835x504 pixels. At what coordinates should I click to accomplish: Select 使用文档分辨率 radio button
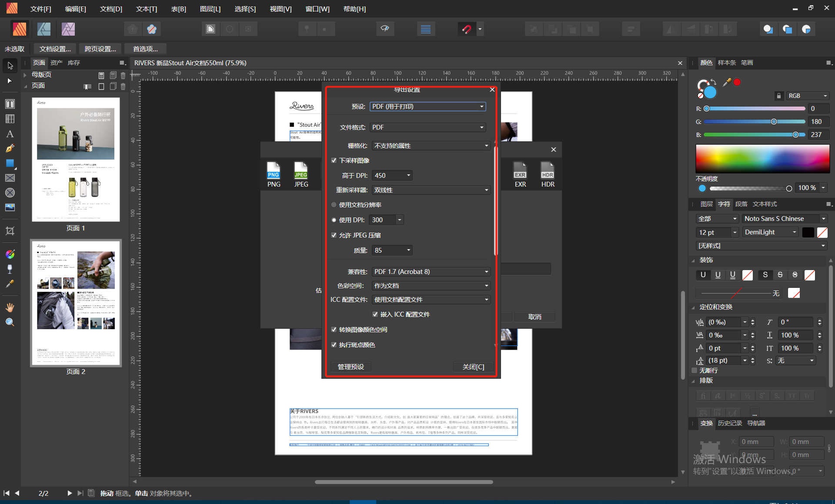[x=334, y=205]
